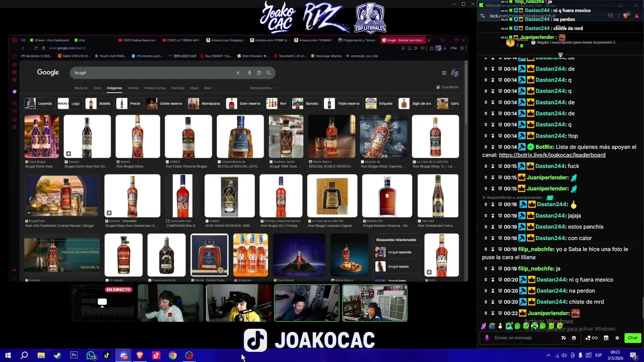Open the chat settings gear
The image size is (644, 362).
[x=617, y=338]
